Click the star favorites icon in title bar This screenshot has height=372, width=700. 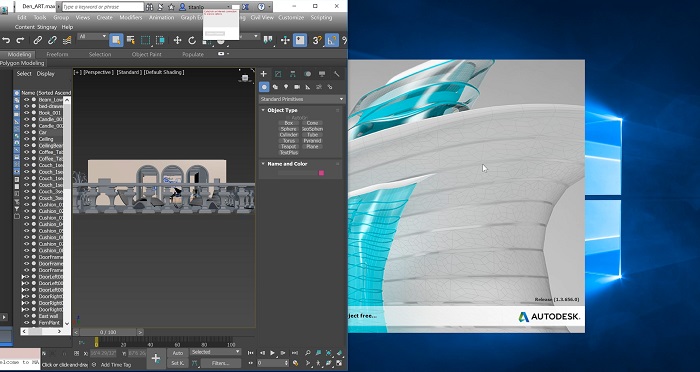click(x=171, y=7)
